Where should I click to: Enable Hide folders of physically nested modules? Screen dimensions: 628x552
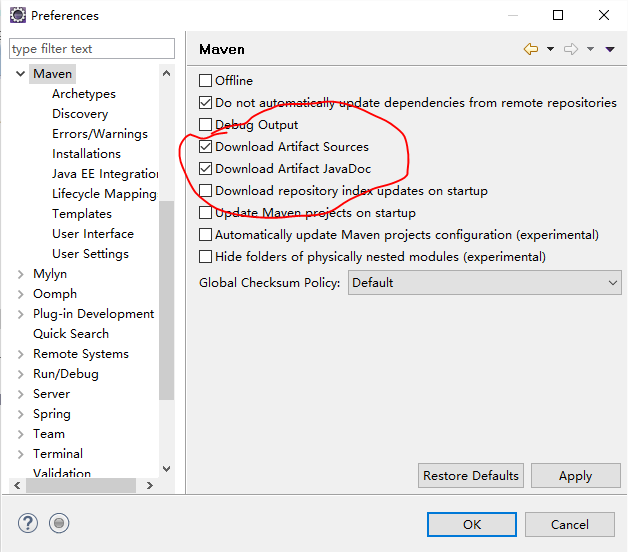tap(205, 257)
